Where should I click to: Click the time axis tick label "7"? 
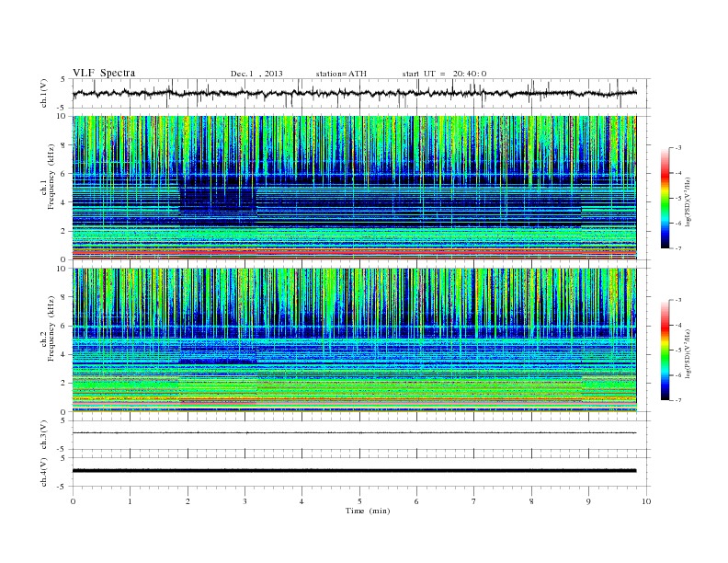(x=474, y=501)
